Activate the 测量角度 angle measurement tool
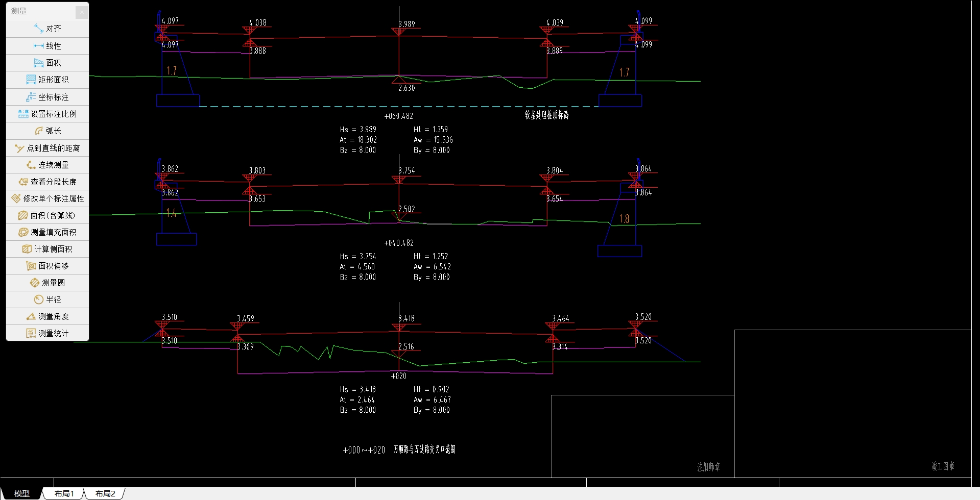The width and height of the screenshot is (980, 500). tap(47, 316)
